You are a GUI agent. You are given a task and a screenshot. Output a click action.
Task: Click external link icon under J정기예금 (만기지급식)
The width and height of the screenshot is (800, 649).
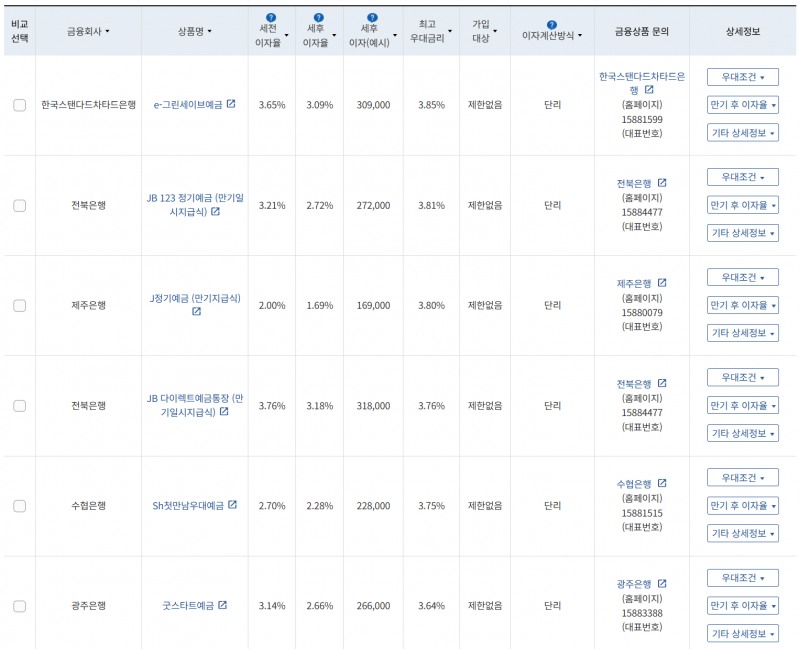pos(196,311)
